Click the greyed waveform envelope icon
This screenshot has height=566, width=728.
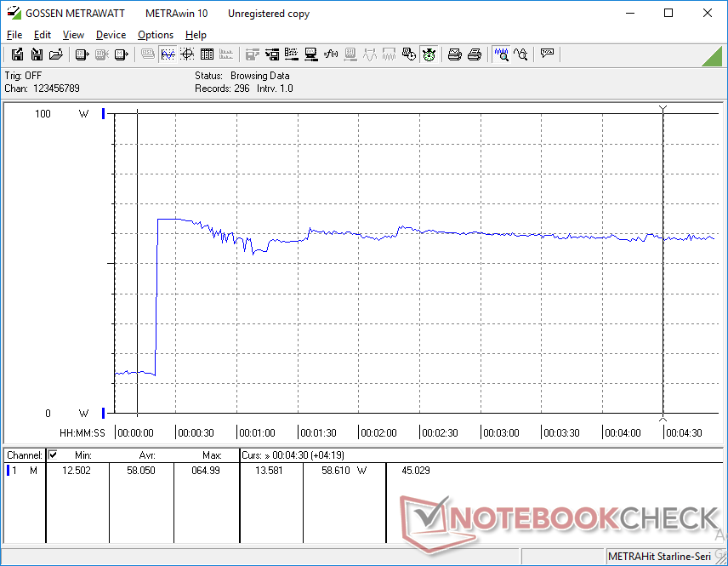pos(389,54)
